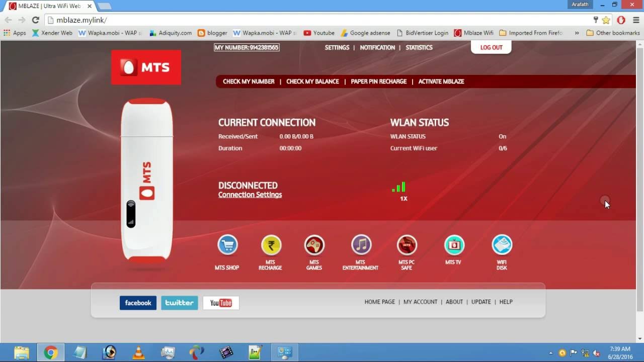Screen dimensions: 644x362
Task: Open the HELP footer link
Action: tap(506, 302)
